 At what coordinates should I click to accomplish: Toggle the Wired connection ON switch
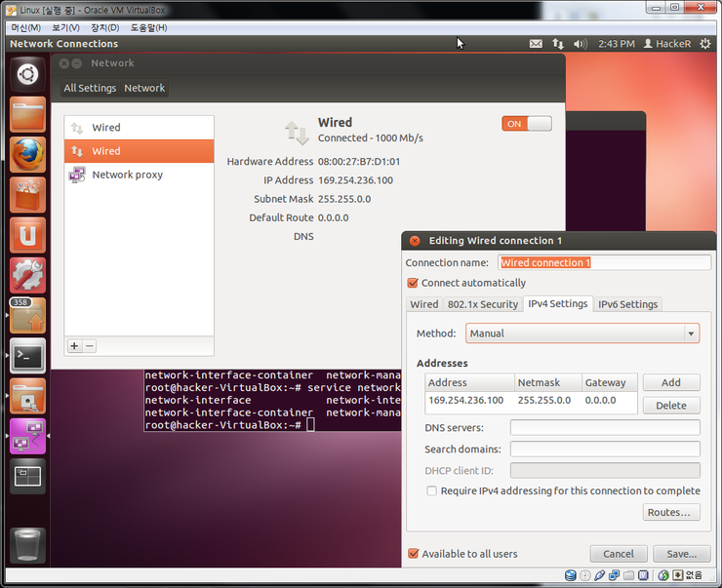[x=527, y=123]
